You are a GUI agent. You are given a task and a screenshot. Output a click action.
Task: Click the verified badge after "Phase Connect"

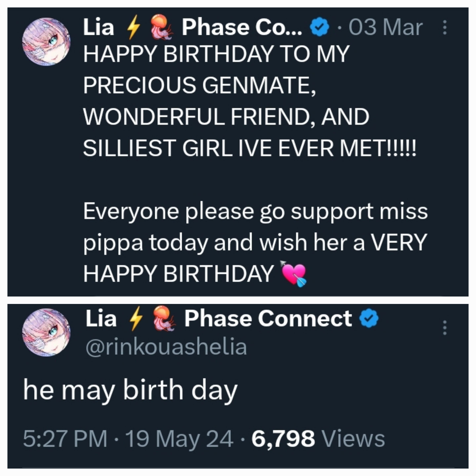tap(369, 318)
